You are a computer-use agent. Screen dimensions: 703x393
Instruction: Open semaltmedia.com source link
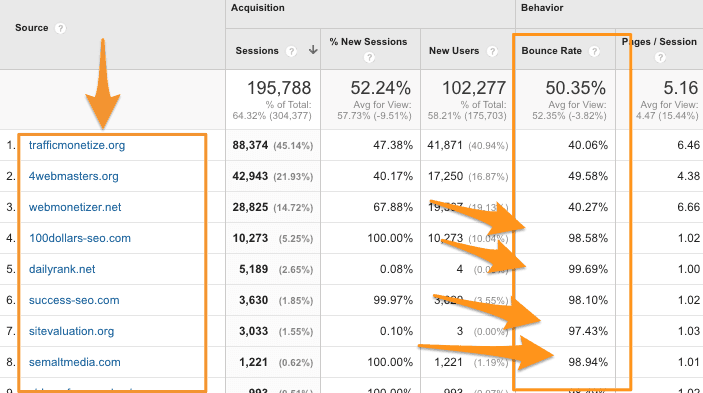[x=74, y=362]
